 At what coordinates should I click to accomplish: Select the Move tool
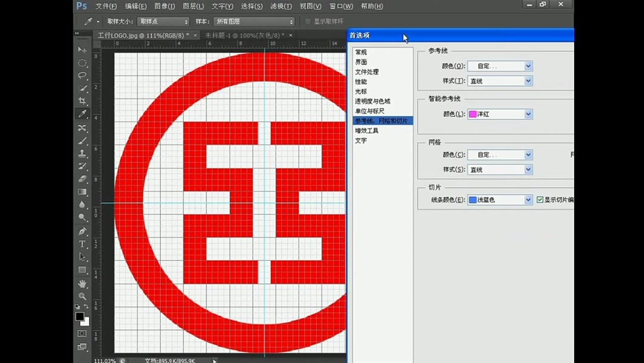pyautogui.click(x=82, y=49)
